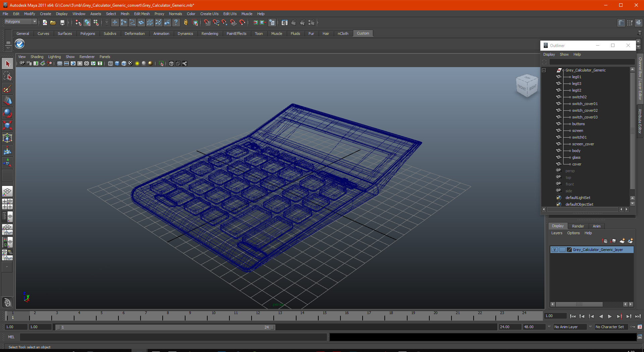Image resolution: width=644 pixels, height=352 pixels.
Task: Toggle viewport grid display
Action: tap(60, 63)
